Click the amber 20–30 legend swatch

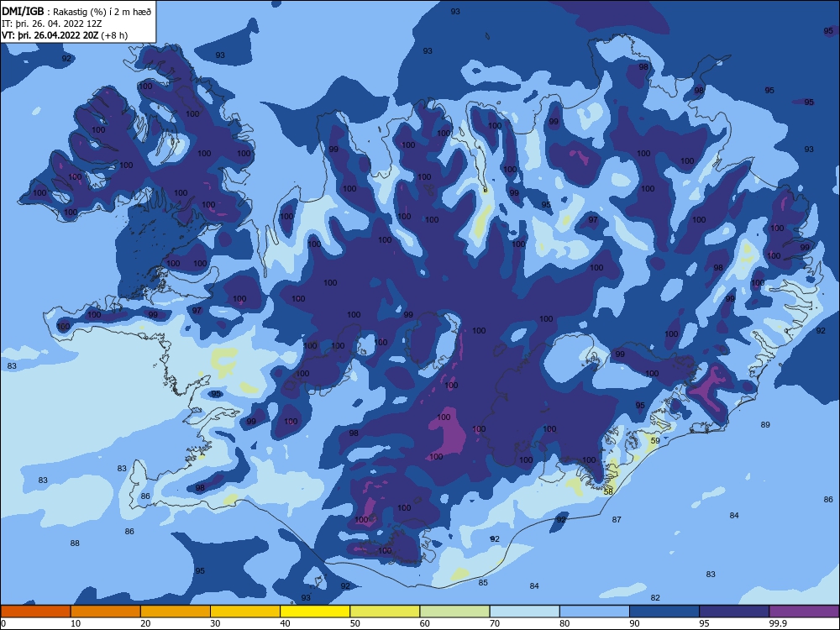[176, 612]
